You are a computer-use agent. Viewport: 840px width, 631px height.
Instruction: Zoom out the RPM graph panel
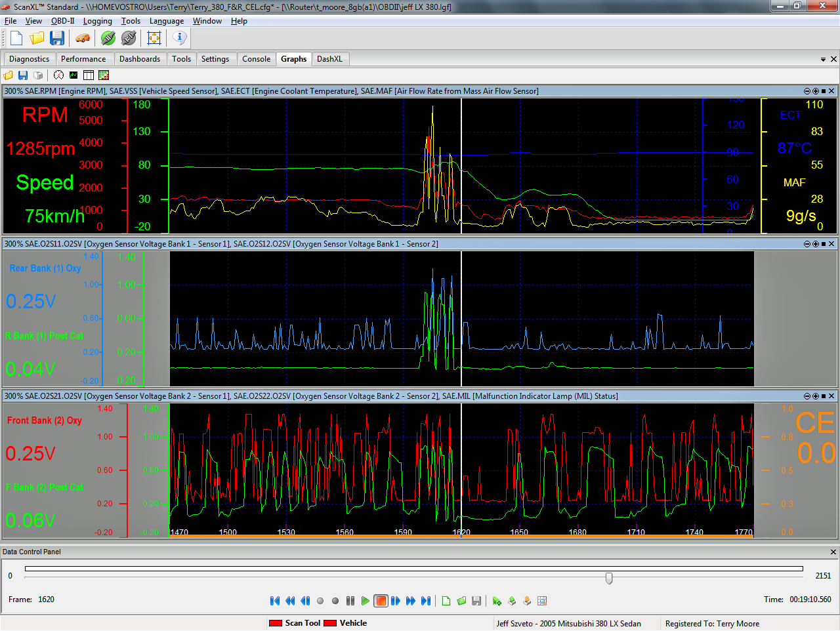[x=807, y=91]
